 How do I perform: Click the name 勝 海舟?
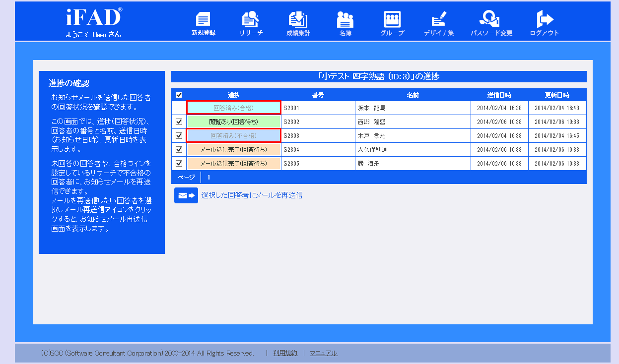(369, 163)
